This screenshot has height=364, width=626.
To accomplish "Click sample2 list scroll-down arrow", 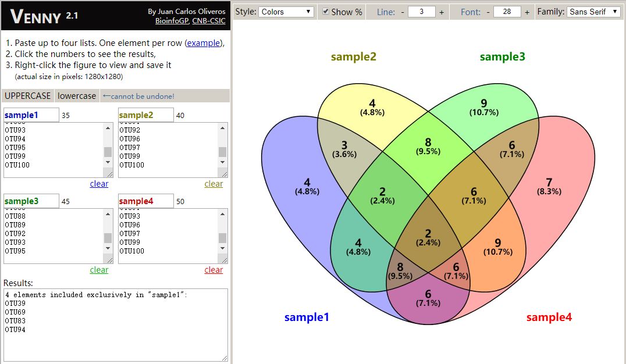I will point(222,162).
